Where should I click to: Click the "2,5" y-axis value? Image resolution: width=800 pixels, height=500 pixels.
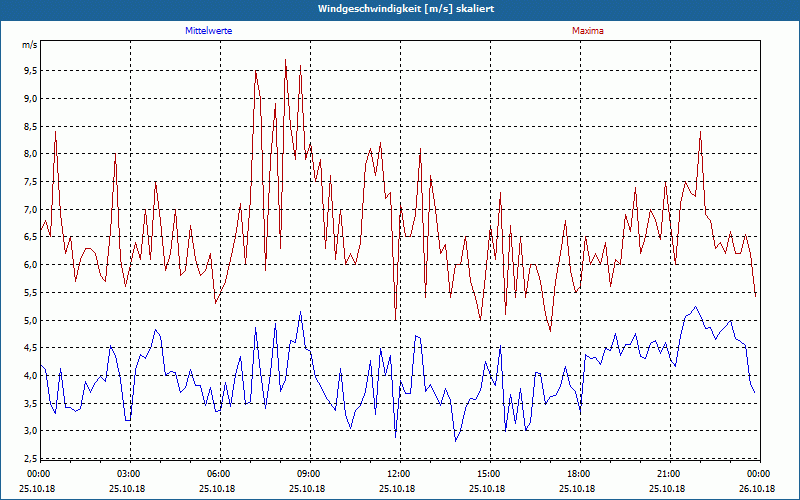pos(31,458)
